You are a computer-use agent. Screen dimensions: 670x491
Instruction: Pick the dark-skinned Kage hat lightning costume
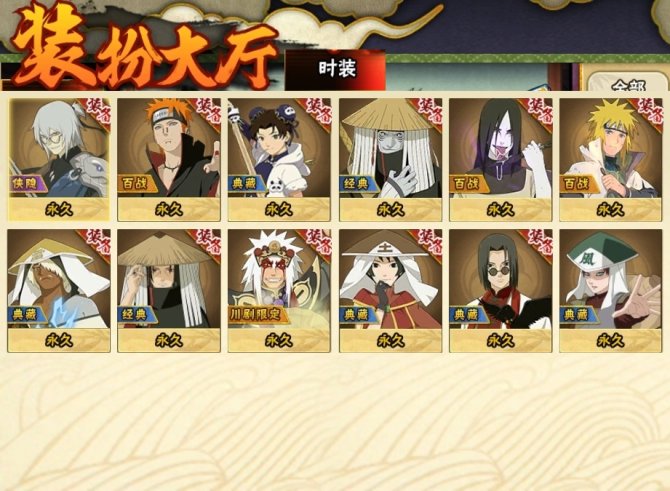coord(59,291)
